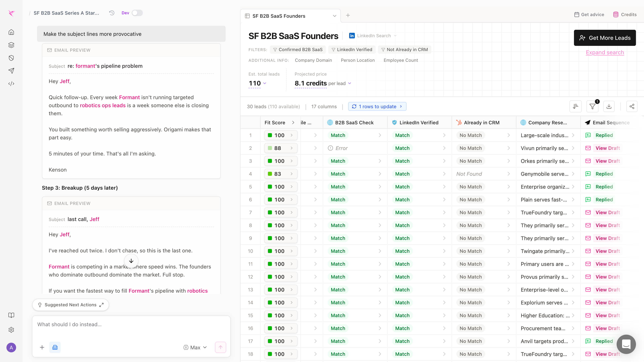The width and height of the screenshot is (644, 362).
Task: Click the scroll to bottom arrow
Action: (x=131, y=261)
